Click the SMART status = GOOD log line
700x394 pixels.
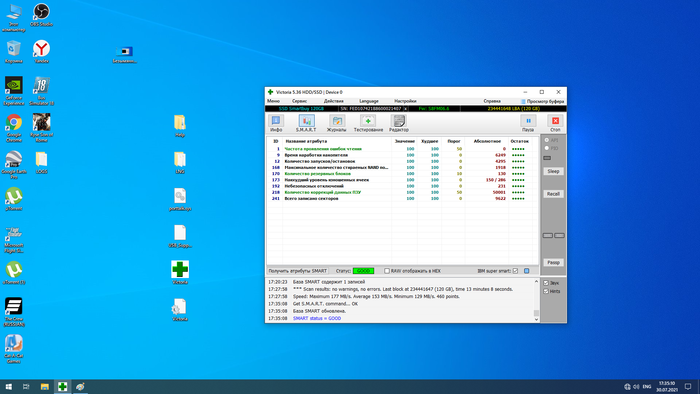(317, 319)
